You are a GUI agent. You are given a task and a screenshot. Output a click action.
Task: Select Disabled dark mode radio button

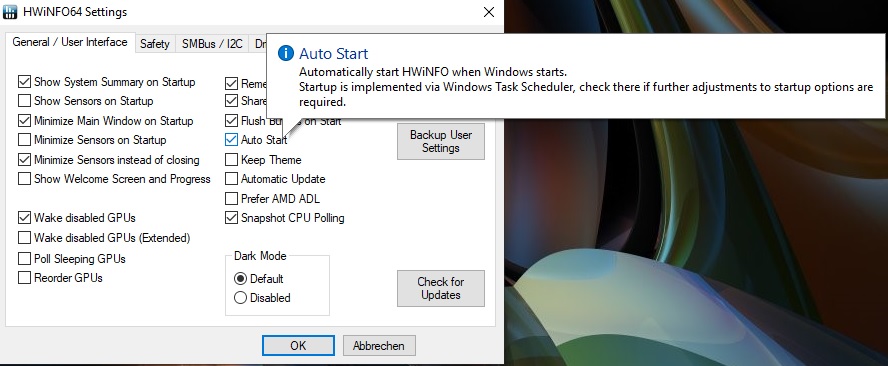[240, 298]
